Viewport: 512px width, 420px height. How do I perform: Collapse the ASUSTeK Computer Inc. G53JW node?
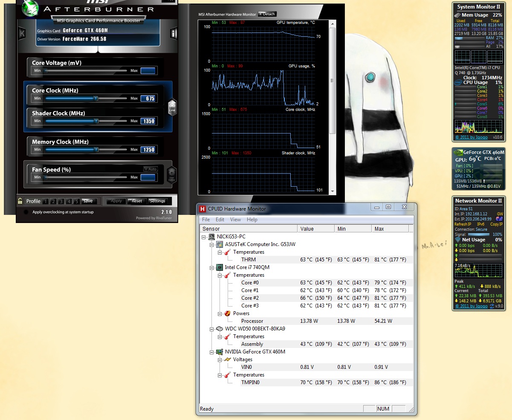(212, 244)
